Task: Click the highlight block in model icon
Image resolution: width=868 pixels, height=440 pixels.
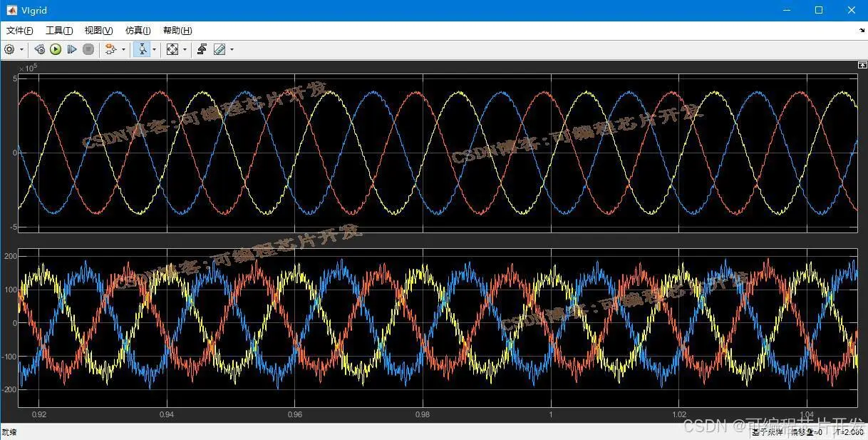Action: click(x=110, y=49)
